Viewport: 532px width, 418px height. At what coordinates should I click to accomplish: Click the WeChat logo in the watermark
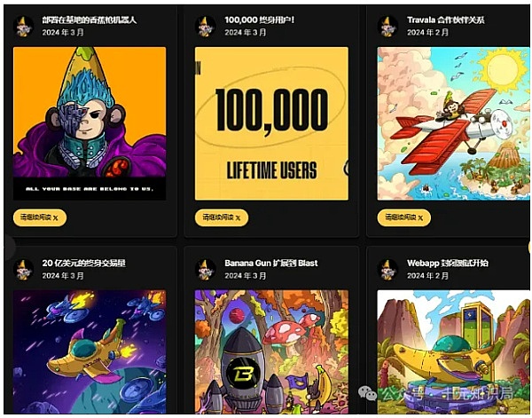coord(368,393)
